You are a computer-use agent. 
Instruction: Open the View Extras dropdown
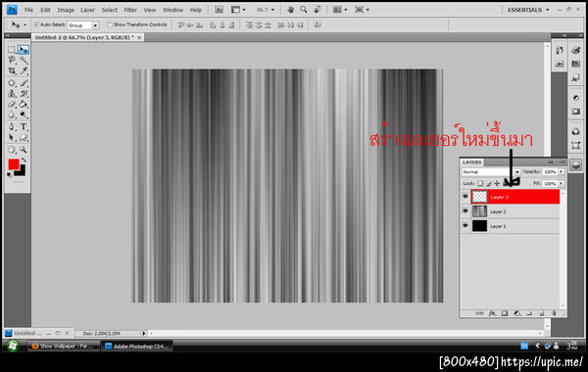tap(238, 10)
